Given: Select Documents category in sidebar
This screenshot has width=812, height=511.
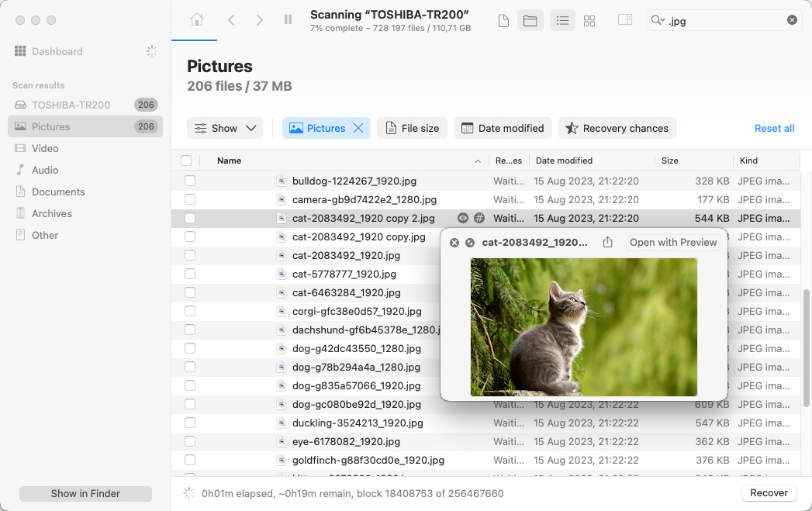Looking at the screenshot, I should [x=58, y=192].
